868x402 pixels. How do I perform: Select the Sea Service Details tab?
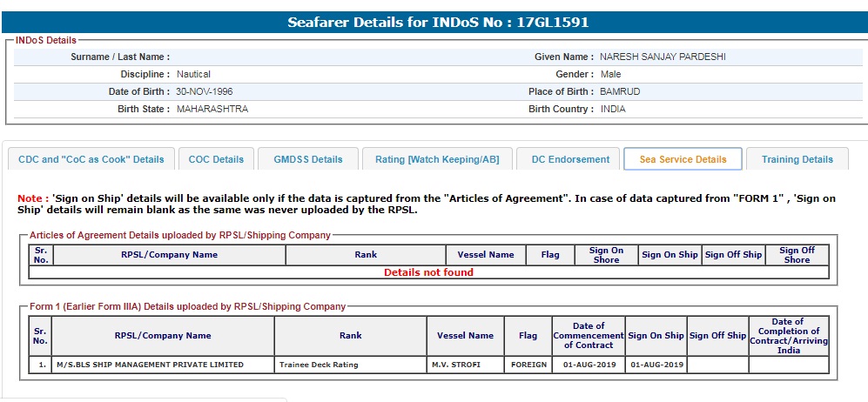[x=683, y=159]
